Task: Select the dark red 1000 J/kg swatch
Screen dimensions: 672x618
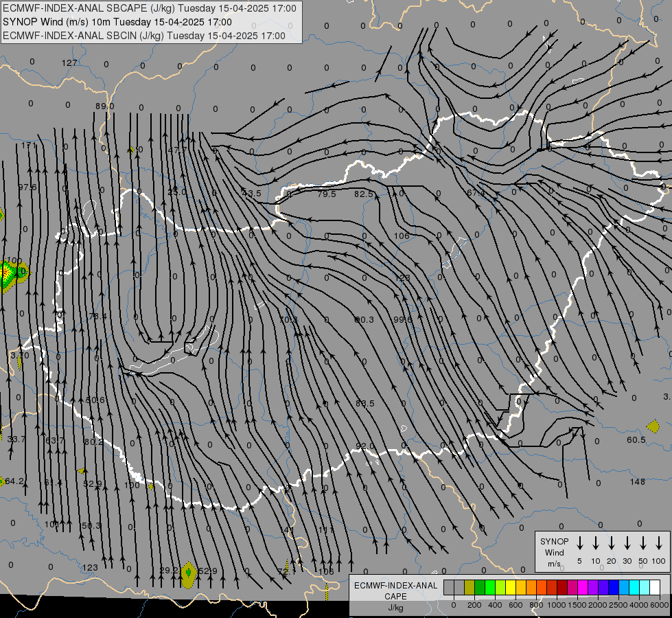Action: (562, 588)
